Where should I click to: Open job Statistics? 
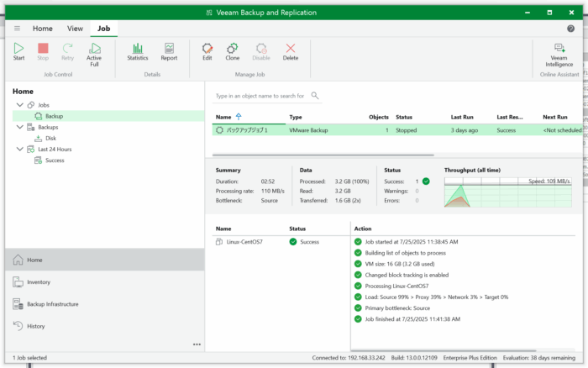[138, 52]
